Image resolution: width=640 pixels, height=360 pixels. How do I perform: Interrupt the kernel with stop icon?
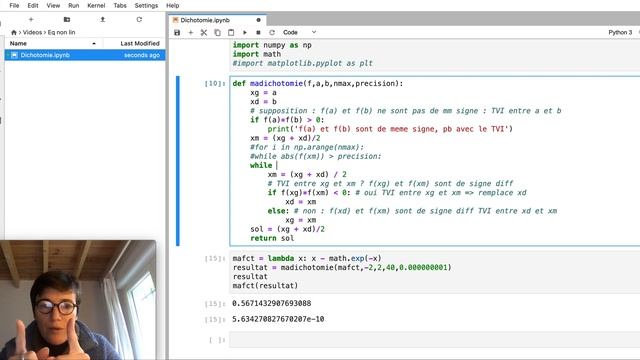(x=258, y=32)
